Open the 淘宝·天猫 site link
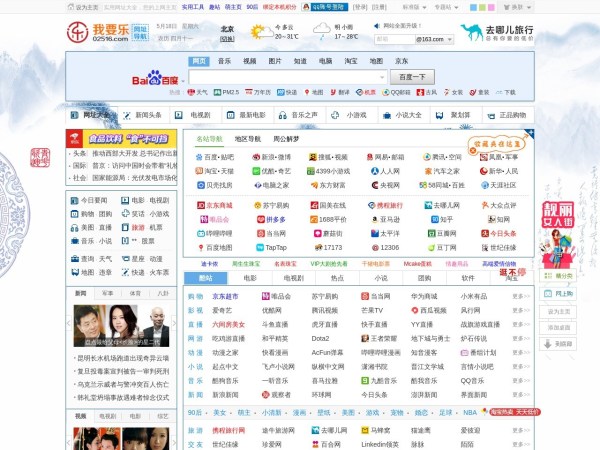This screenshot has height=450, width=600. tap(215, 171)
